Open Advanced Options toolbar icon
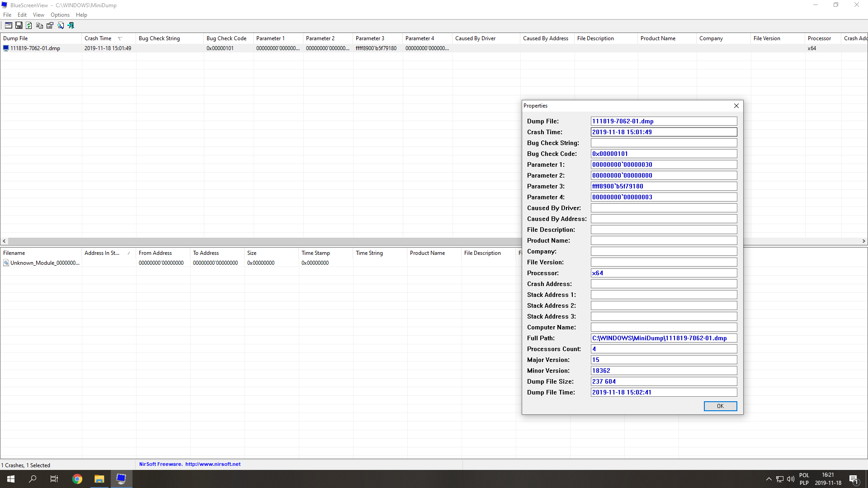The width and height of the screenshot is (868, 488). click(9, 25)
